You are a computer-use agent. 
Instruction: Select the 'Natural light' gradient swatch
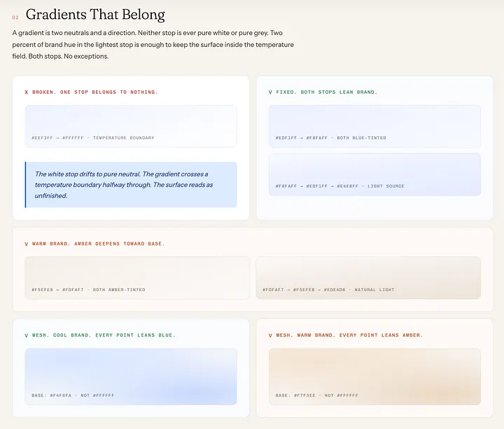click(x=368, y=278)
